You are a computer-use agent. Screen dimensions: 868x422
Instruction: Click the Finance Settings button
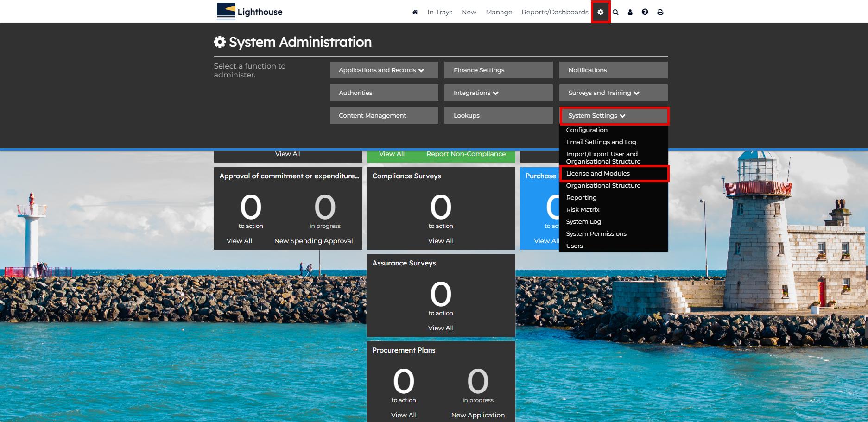(498, 70)
